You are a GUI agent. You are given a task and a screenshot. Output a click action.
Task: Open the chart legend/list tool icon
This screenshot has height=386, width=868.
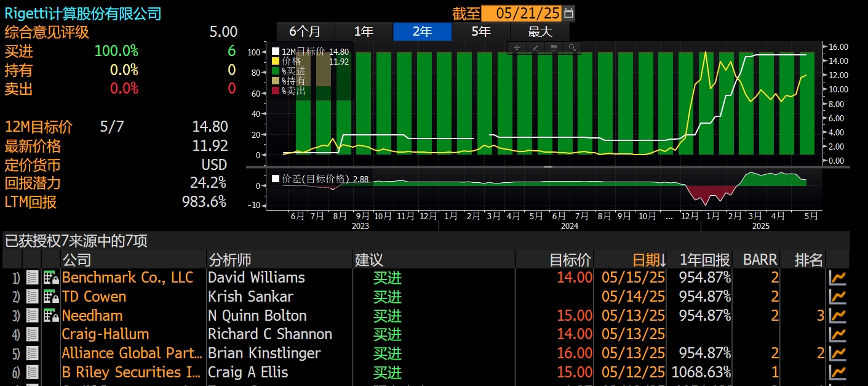(554, 48)
